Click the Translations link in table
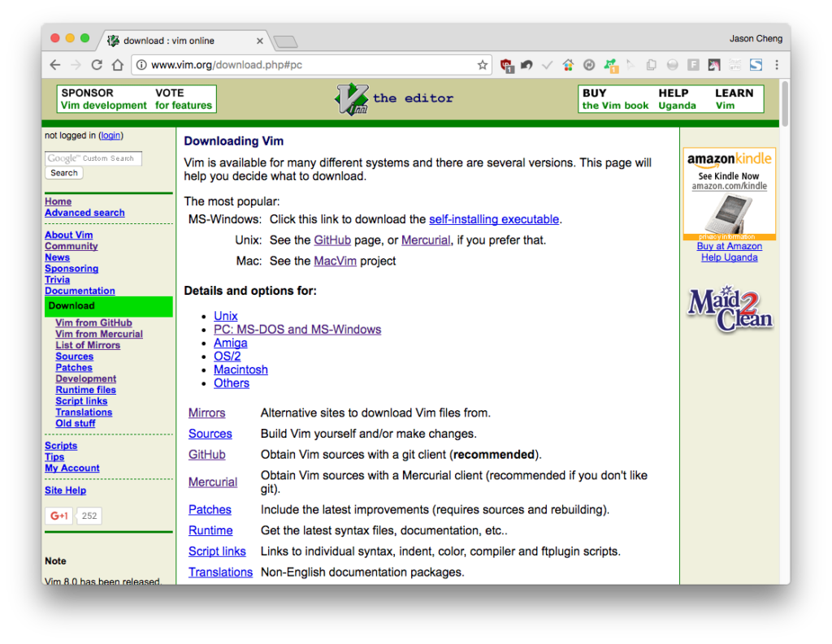 220,573
